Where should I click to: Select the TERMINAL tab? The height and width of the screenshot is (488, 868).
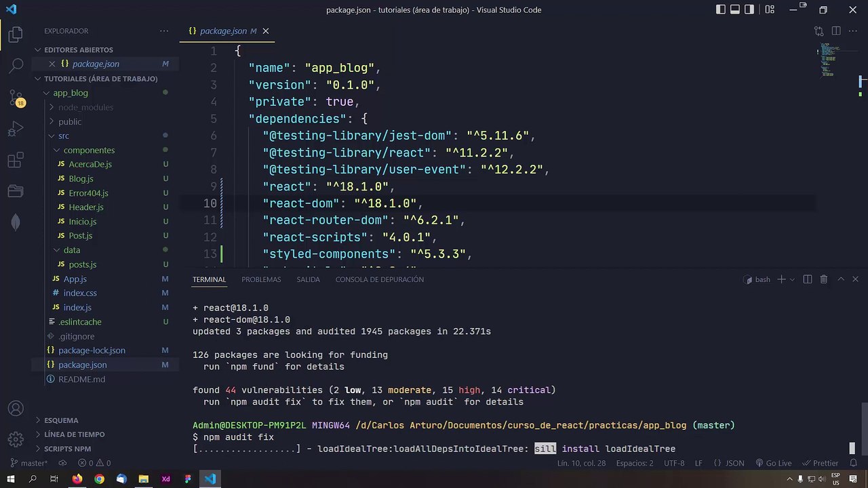209,279
